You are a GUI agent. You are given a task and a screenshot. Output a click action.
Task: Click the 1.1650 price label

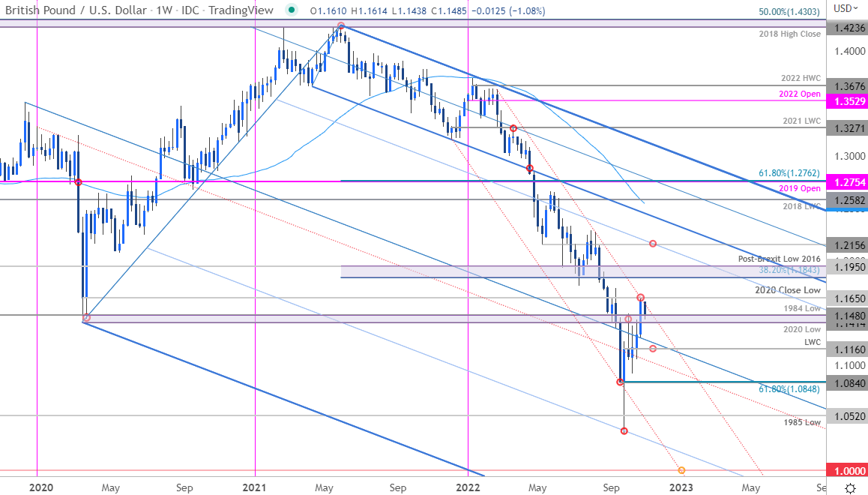pos(847,298)
